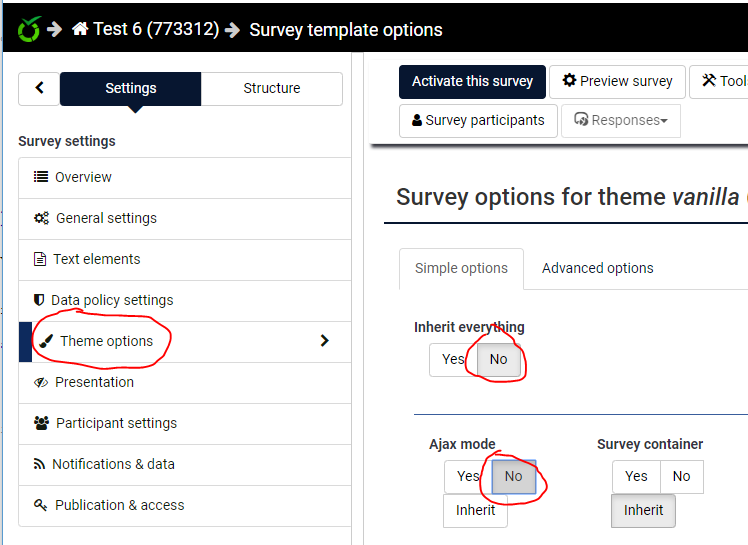This screenshot has height=545, width=748.
Task: Open Publication & access settings
Action: [x=119, y=505]
